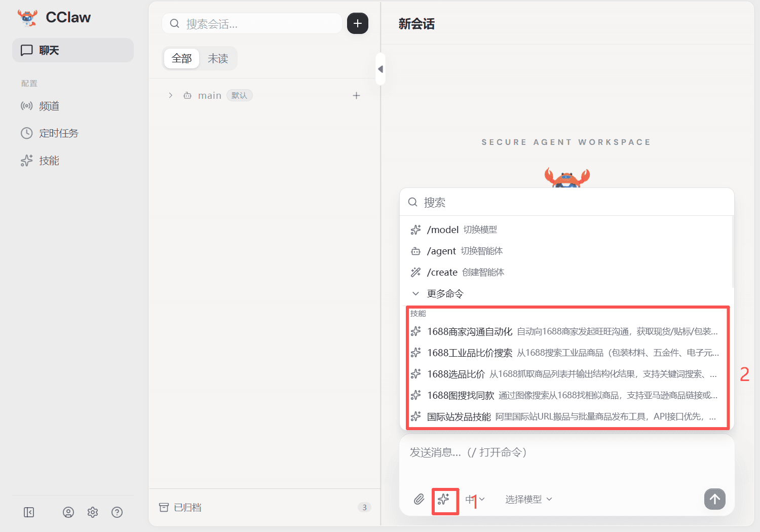
Task: Select the 全部 filter tab
Action: click(x=181, y=58)
